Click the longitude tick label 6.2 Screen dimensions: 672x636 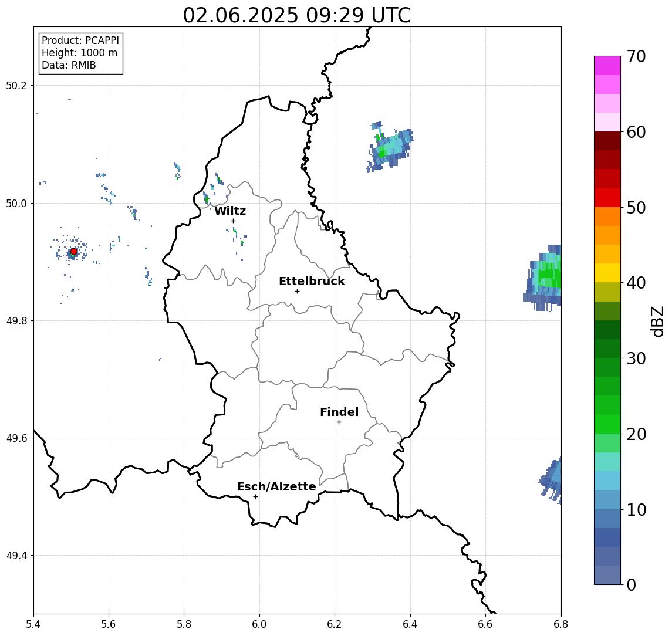point(335,624)
